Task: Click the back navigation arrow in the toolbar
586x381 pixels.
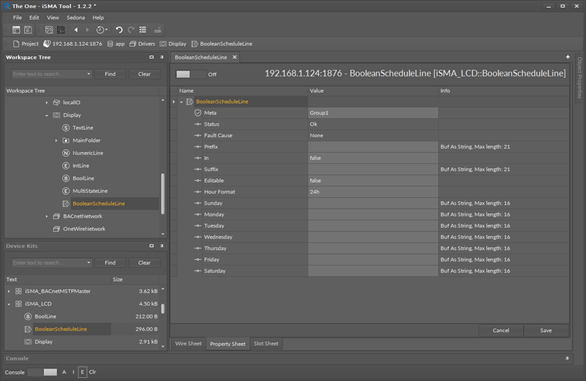Action: click(76, 30)
